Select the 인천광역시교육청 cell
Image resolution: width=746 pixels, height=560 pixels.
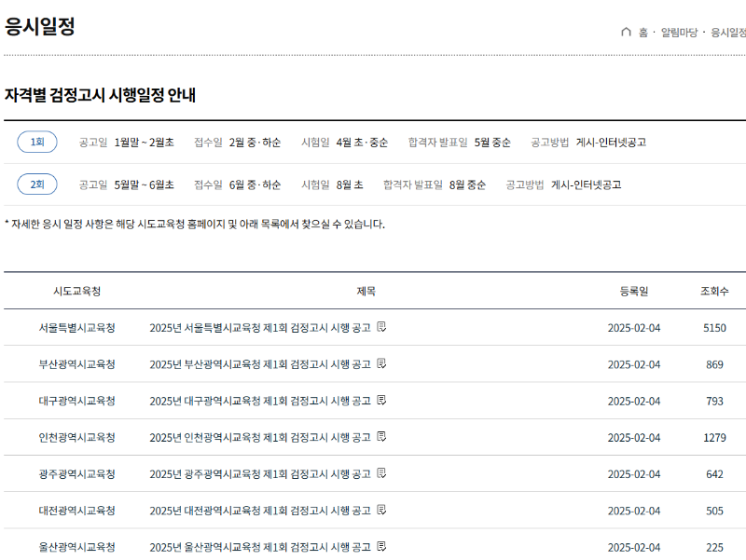pos(77,437)
